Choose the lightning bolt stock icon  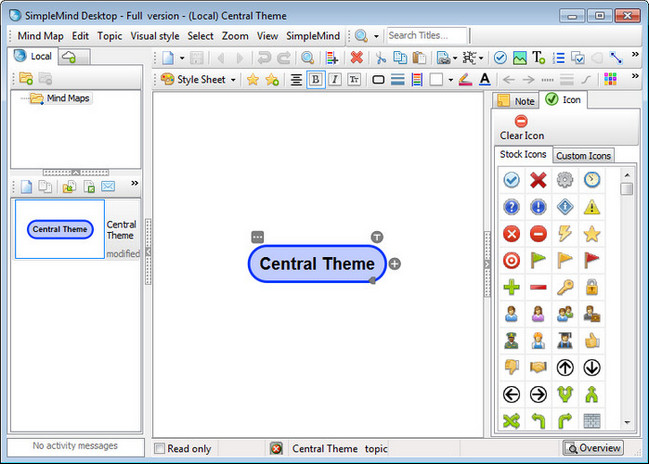pos(565,234)
